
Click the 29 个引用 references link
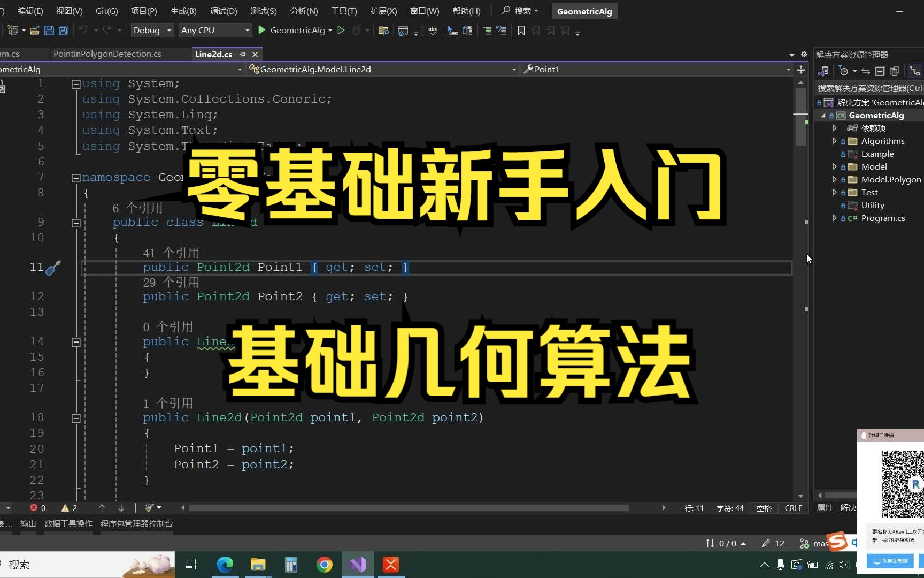tap(171, 282)
